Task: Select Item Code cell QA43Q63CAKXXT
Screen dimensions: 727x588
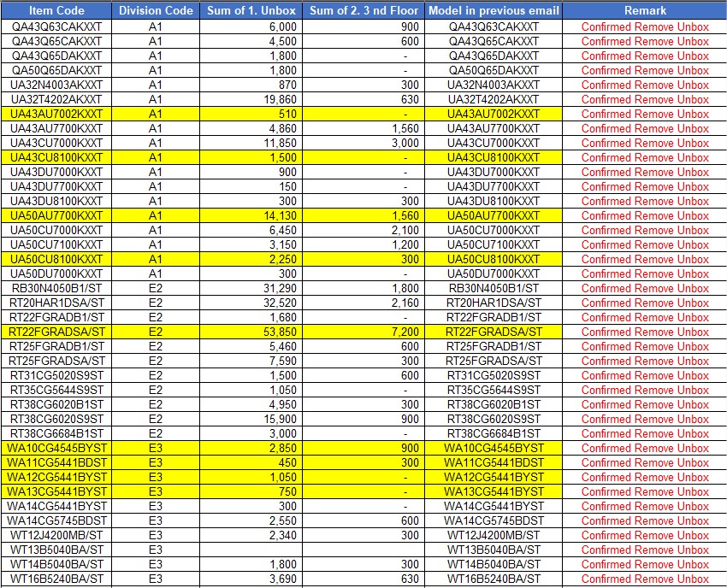Action: tap(56, 26)
